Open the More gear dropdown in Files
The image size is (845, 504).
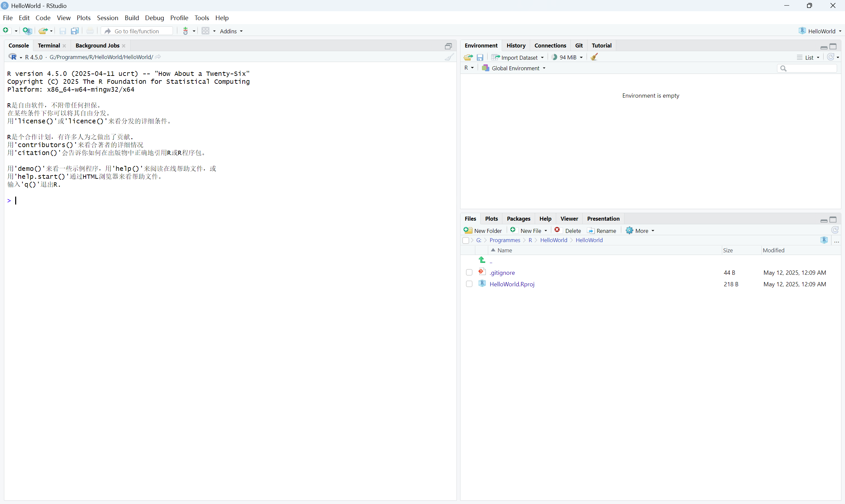point(640,231)
